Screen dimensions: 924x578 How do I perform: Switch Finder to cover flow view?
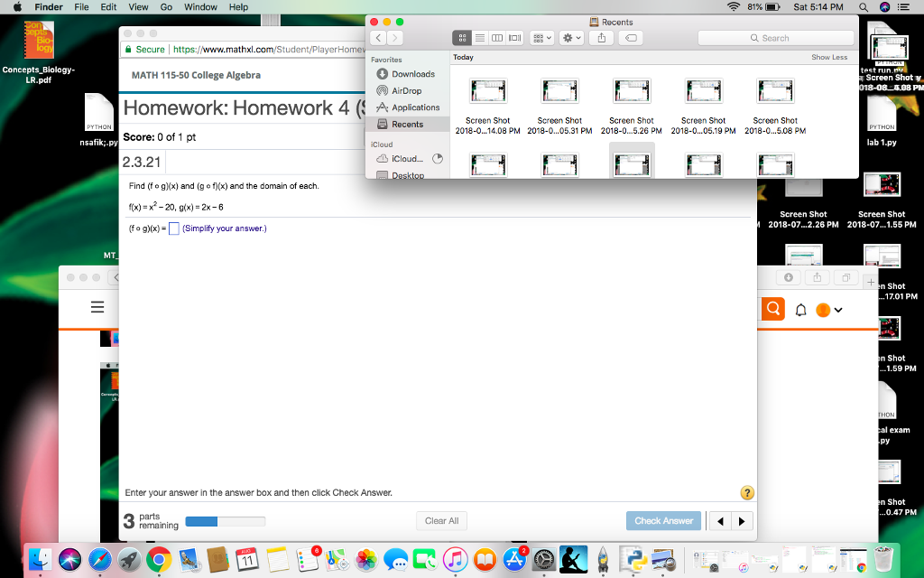pos(515,38)
